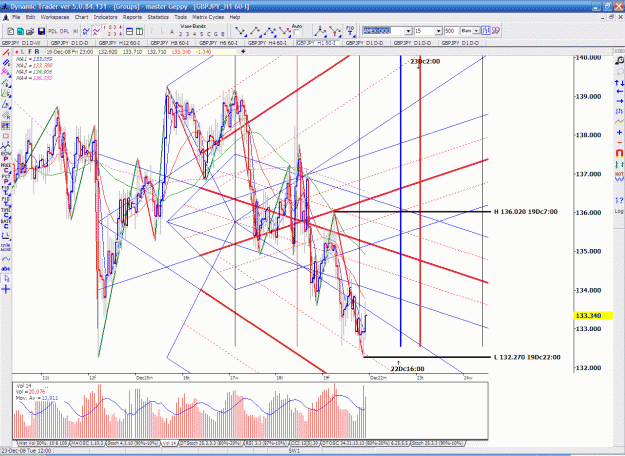Click the magnifier zoom icon

[x=619, y=61]
